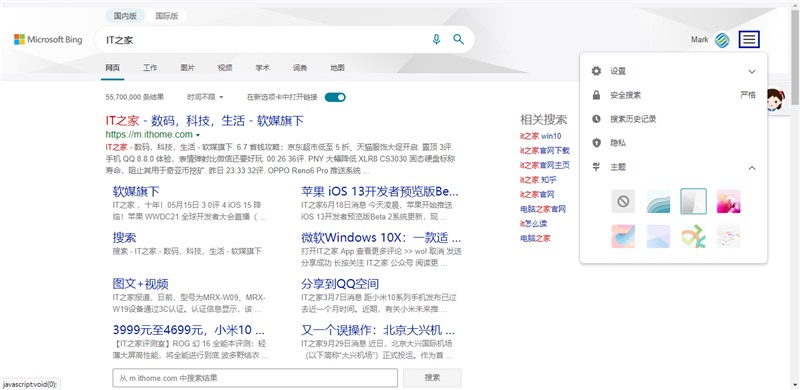Open the 地图 tab
This screenshot has height=390, width=800.
[x=337, y=67]
